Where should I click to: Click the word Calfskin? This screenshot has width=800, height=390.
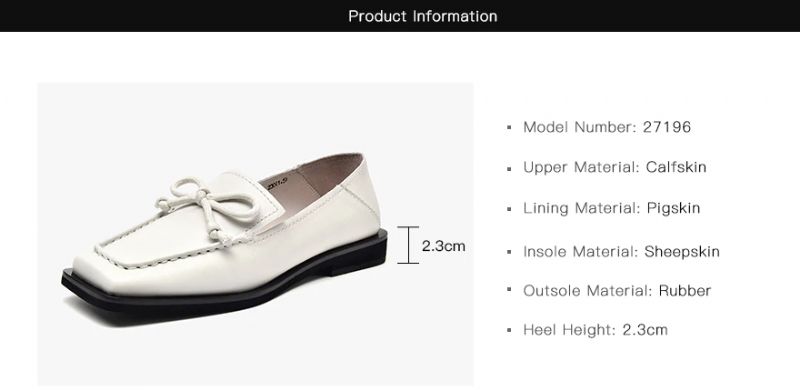(x=676, y=167)
